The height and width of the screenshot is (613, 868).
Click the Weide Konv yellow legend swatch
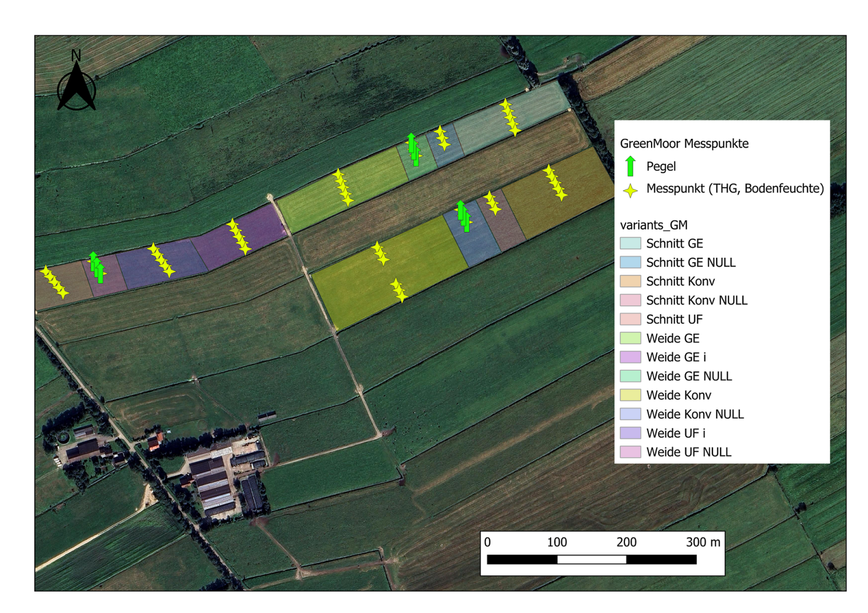tap(630, 395)
